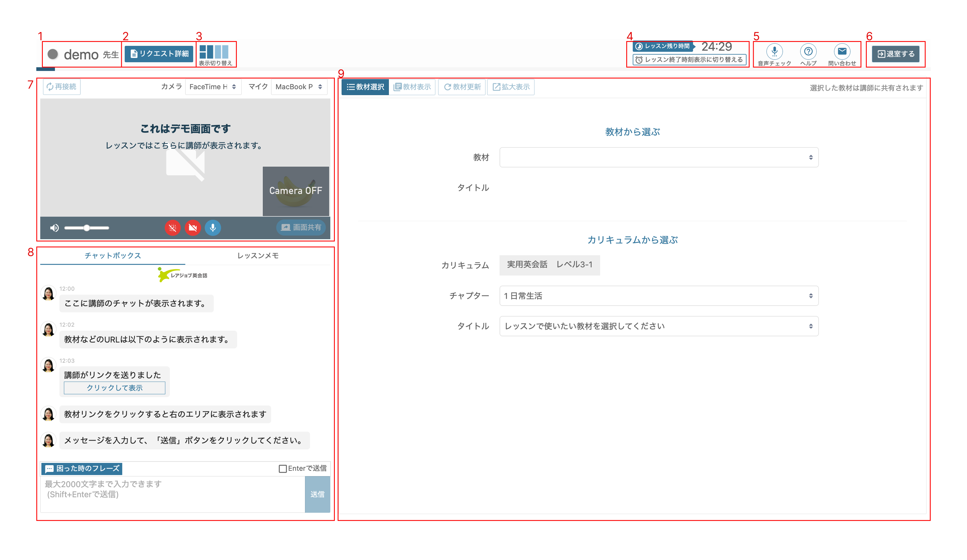Click the 退室する button

pyautogui.click(x=895, y=54)
